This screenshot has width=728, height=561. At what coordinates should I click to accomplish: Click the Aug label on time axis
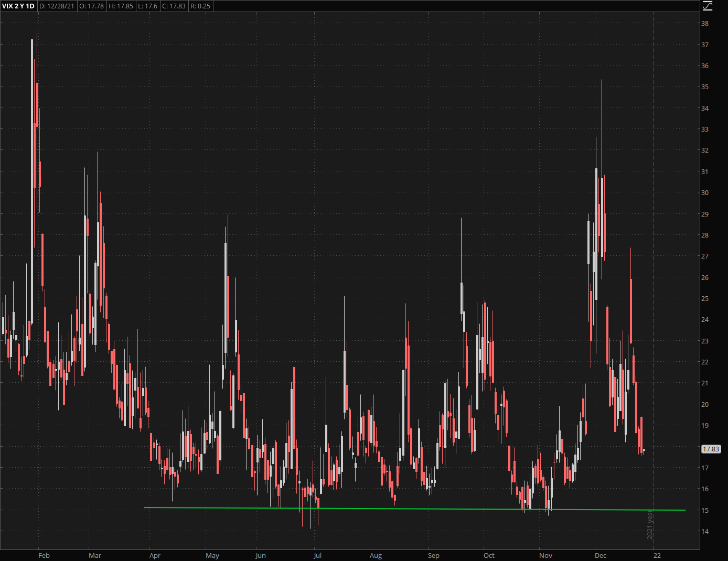[376, 555]
